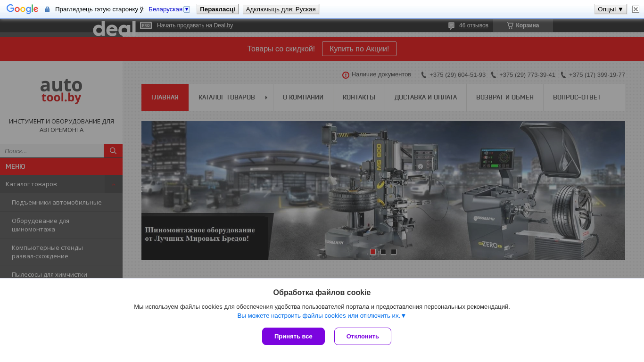
Task: Click phone icon beside +375 (17) 399-19-77
Action: 563,75
